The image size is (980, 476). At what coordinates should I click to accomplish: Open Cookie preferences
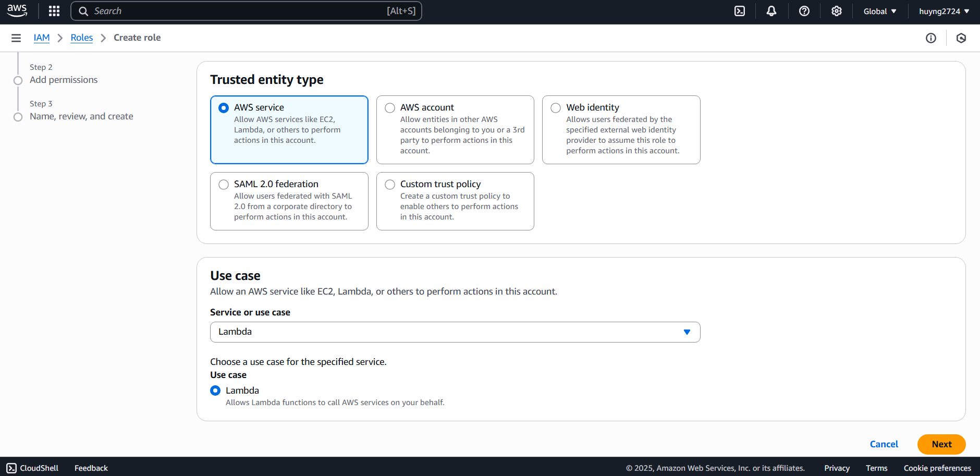pos(937,468)
